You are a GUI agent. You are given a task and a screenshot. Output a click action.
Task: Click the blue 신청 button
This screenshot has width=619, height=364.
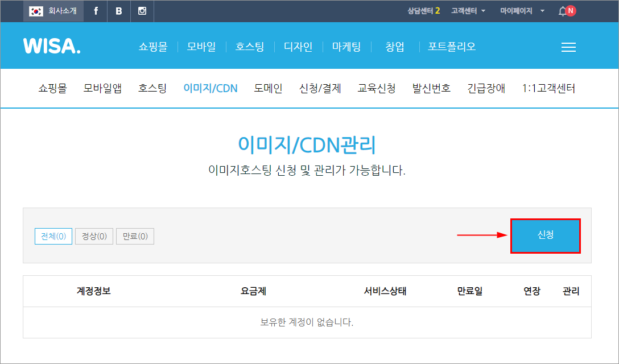(x=546, y=235)
